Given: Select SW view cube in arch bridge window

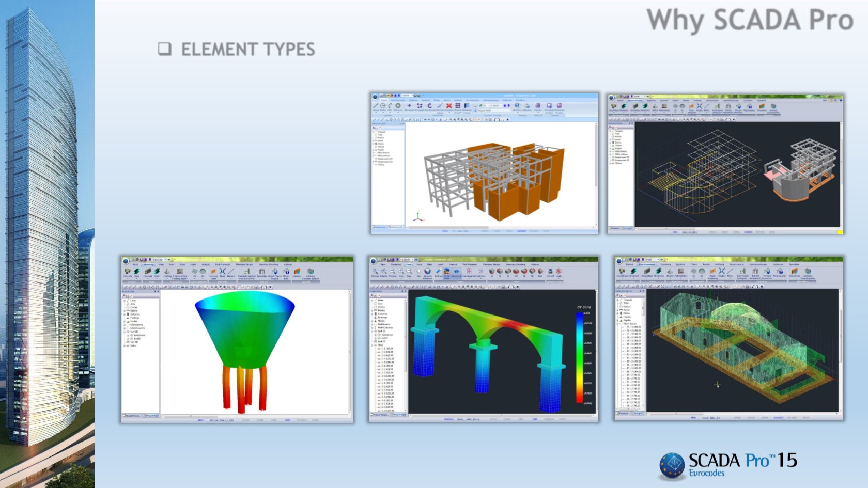Looking at the screenshot, I should [x=516, y=271].
